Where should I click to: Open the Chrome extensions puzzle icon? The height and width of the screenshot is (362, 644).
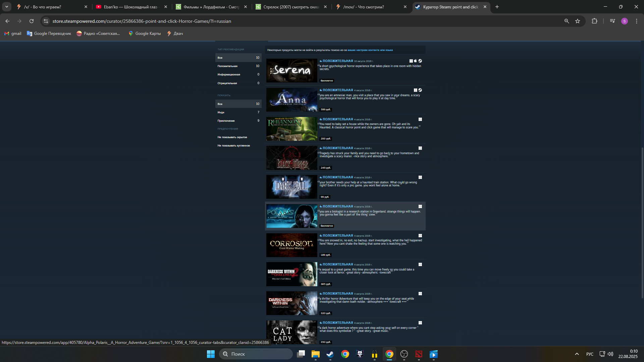(x=594, y=21)
